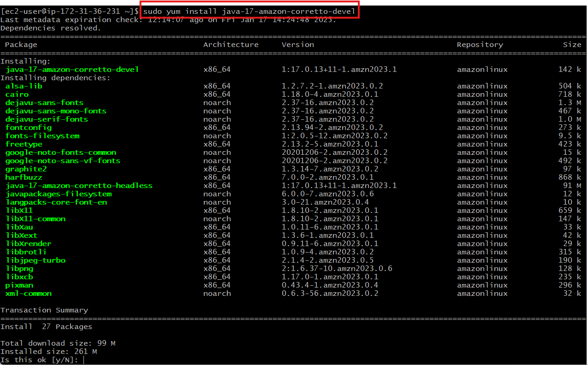This screenshot has width=588, height=365.
Task: Select the 'dejavu-sans-fonts' package name
Action: point(44,103)
